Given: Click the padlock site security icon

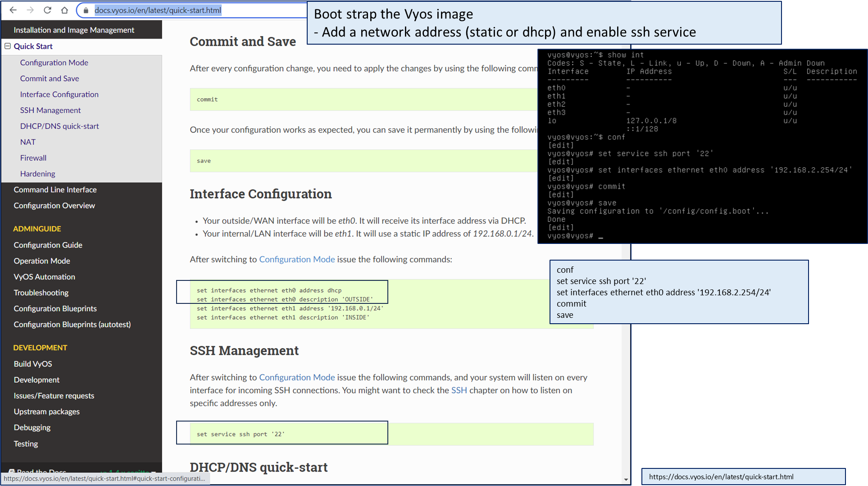Looking at the screenshot, I should coord(86,10).
